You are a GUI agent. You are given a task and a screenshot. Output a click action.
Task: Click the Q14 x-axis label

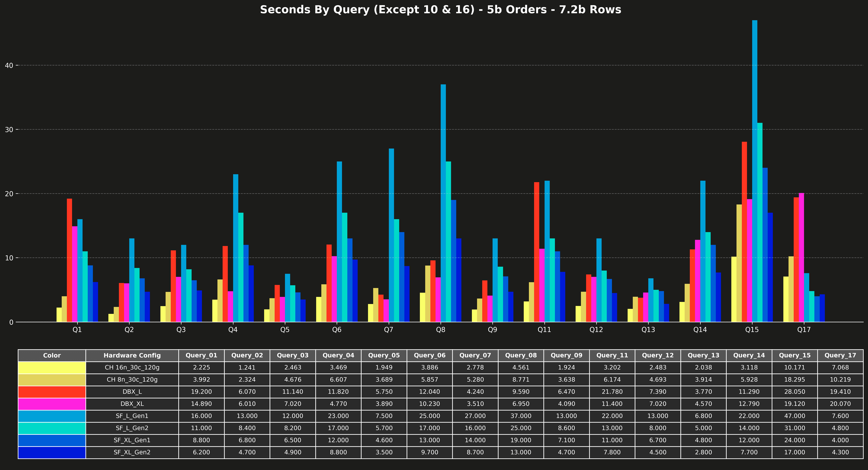pos(700,330)
